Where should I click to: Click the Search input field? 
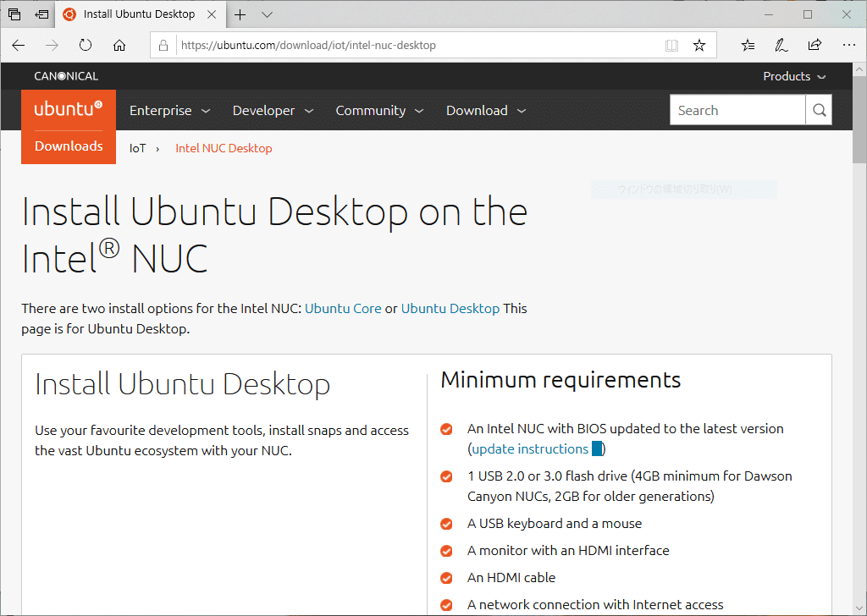coord(737,110)
